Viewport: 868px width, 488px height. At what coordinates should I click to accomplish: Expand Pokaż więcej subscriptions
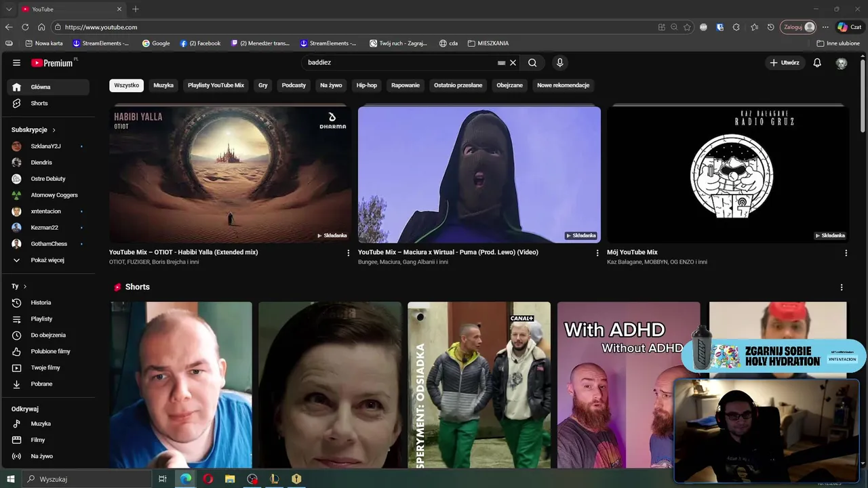tap(47, 260)
